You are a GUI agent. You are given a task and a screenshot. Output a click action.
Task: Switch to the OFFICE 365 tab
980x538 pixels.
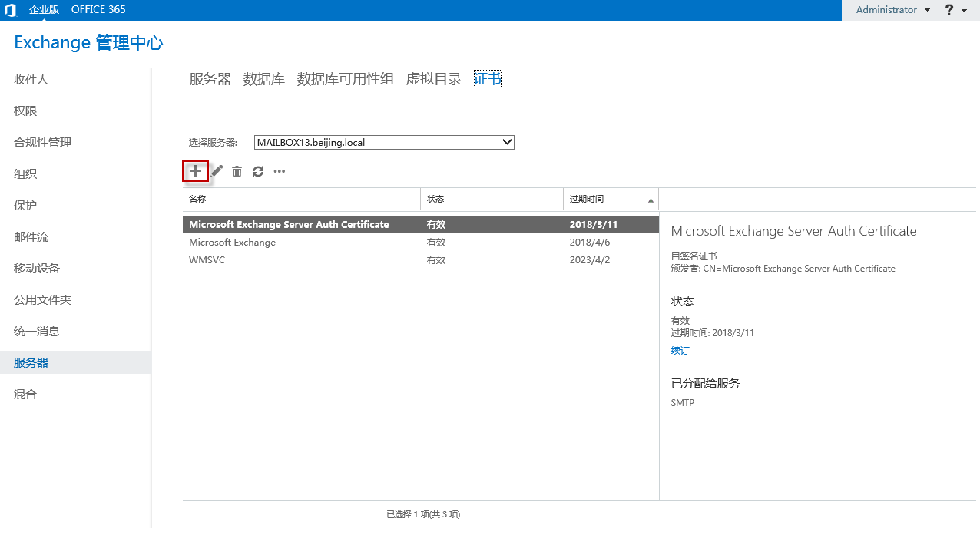pos(98,10)
